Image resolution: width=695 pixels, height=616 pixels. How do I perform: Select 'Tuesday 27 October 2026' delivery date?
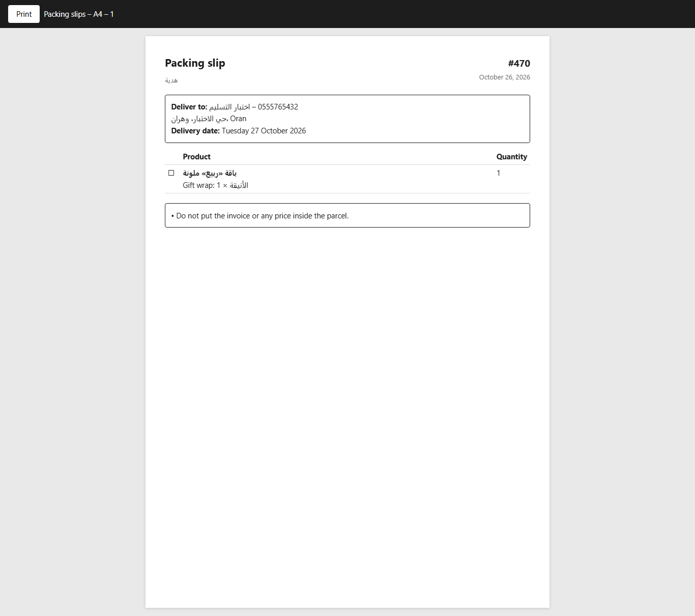(264, 131)
